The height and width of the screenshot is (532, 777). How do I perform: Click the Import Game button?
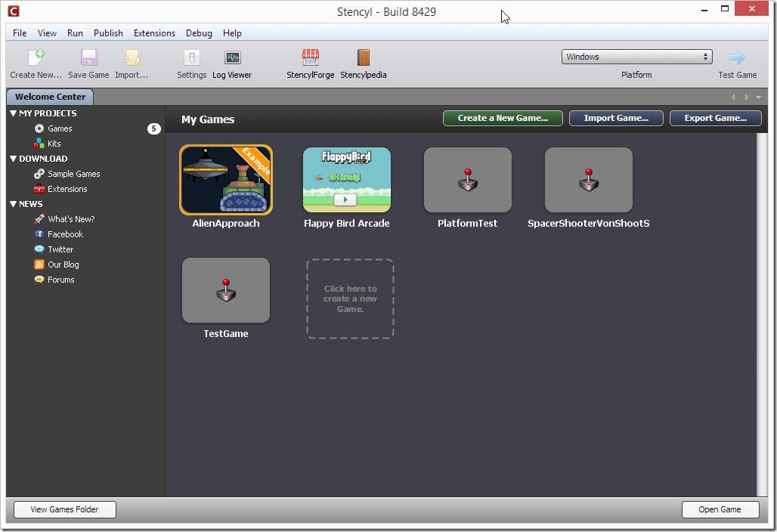616,119
